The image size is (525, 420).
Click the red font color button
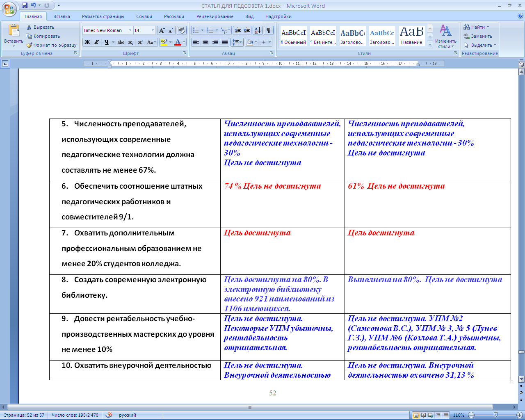(x=178, y=42)
